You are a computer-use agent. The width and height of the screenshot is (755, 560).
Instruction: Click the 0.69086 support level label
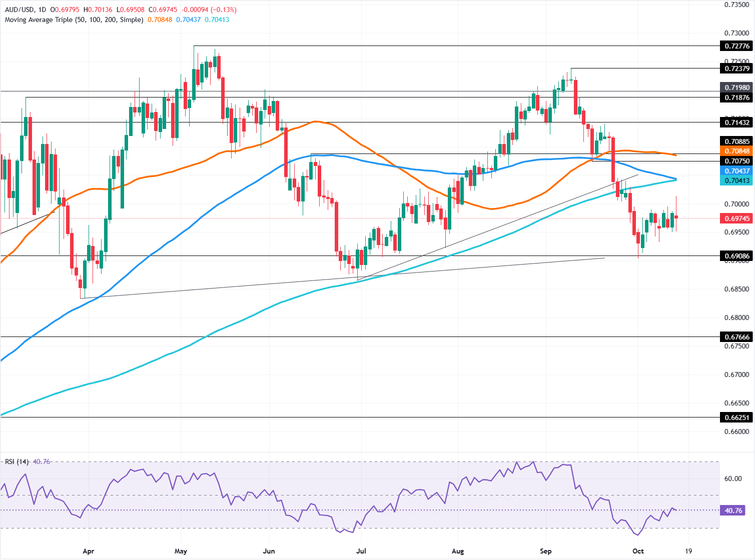click(x=737, y=256)
